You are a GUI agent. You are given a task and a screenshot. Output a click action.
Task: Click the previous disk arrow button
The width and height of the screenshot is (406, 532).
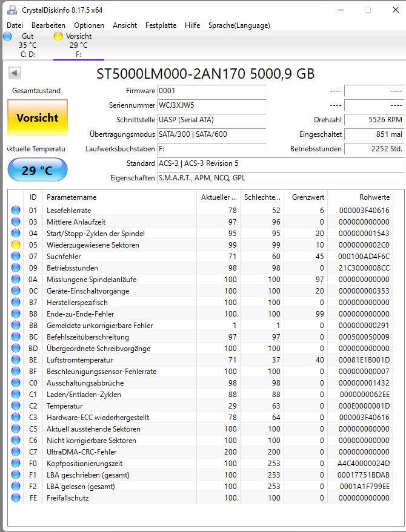pyautogui.click(x=15, y=73)
